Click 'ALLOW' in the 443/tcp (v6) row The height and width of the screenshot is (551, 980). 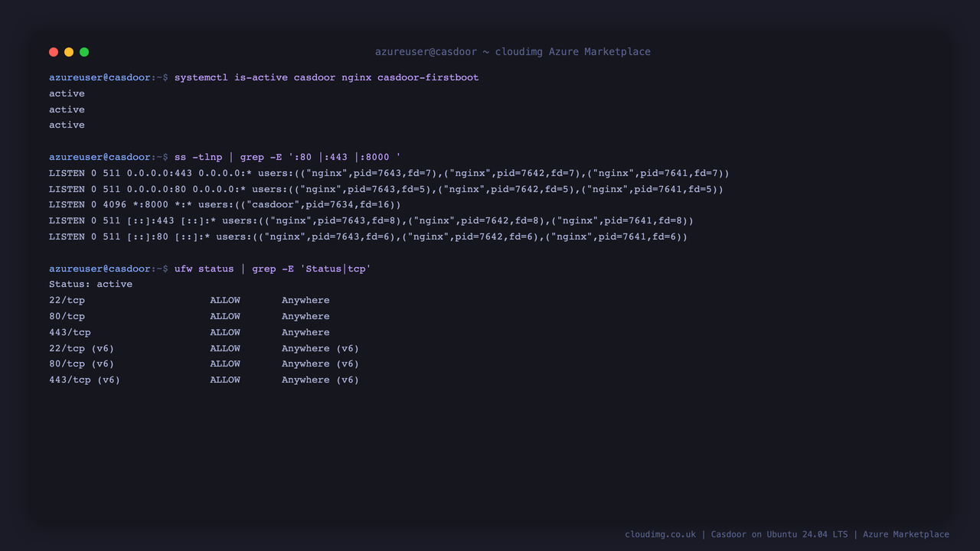(x=225, y=380)
